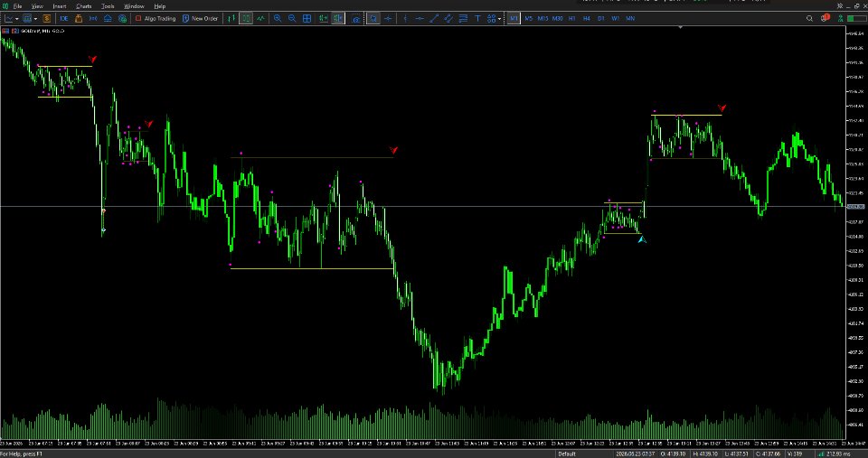
Task: Select the Fibonacci retracement tool
Action: pyautogui.click(x=463, y=18)
